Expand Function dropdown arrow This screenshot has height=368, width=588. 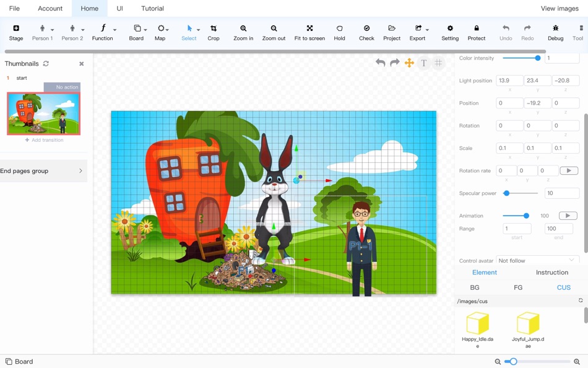coord(115,30)
